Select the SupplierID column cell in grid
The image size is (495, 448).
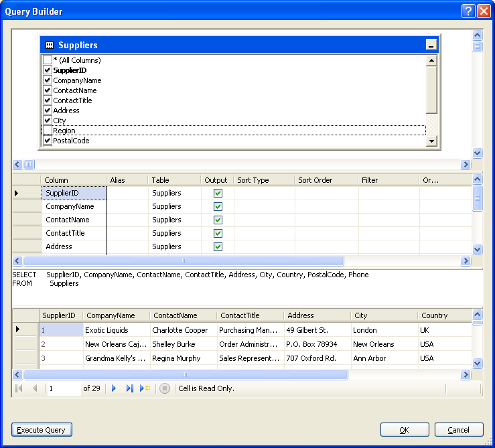[x=74, y=193]
